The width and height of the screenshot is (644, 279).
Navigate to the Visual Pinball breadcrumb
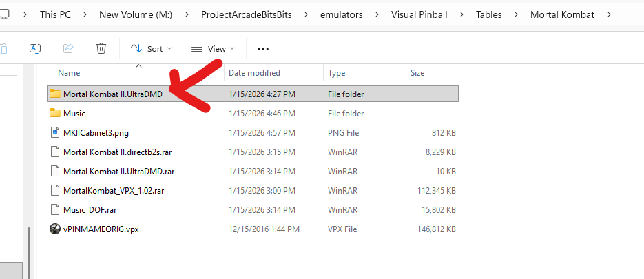point(419,14)
